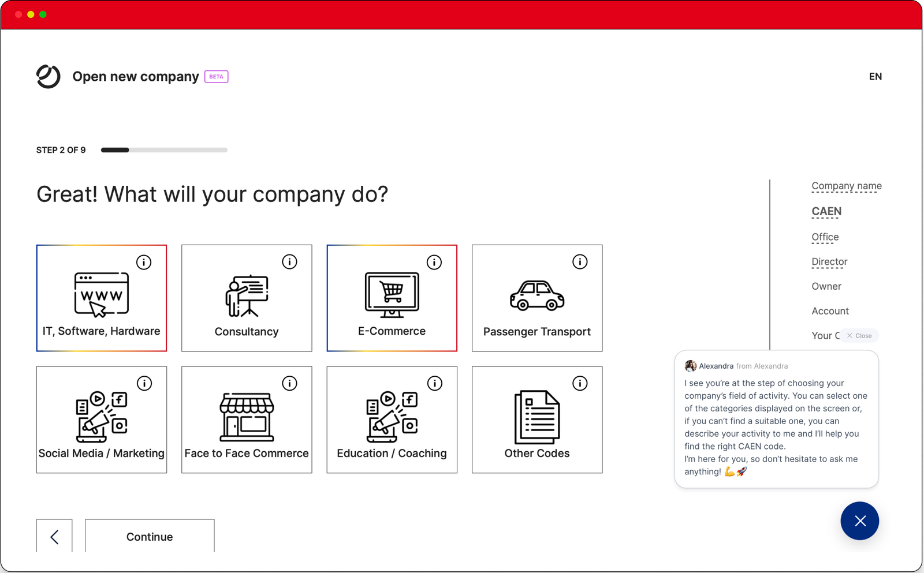Click the step progress bar
This screenshot has width=924, height=573.
[x=164, y=150]
